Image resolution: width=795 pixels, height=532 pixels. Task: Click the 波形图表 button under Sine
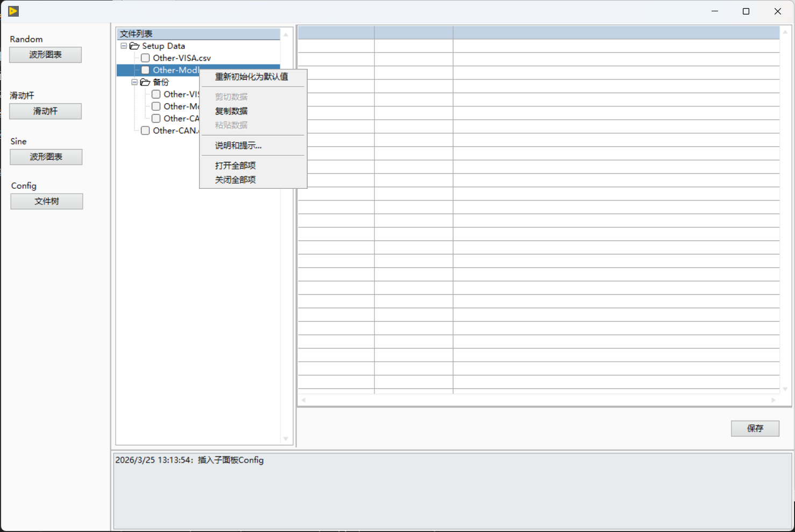pyautogui.click(x=46, y=157)
